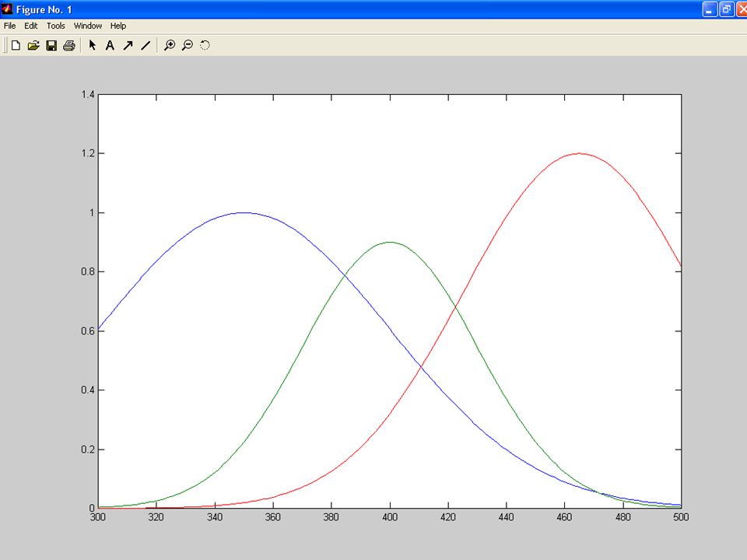Screen dimensions: 747x560
Task: Click the x-axis label 340
Action: [x=215, y=517]
